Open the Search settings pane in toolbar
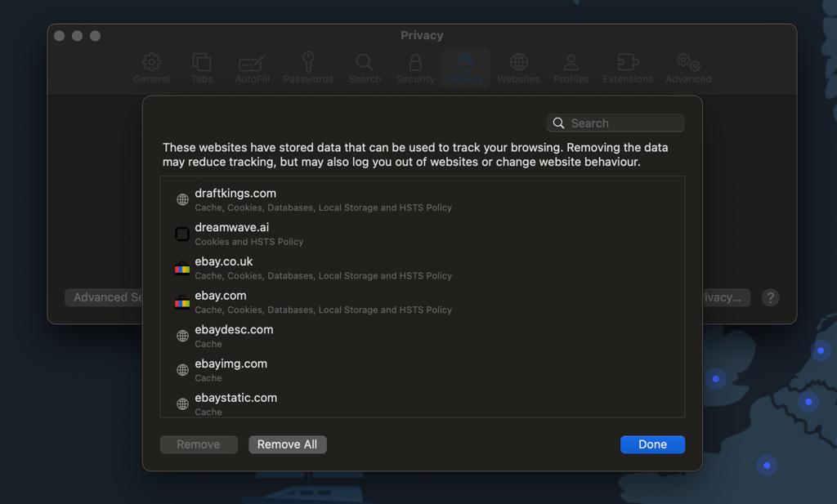 [x=365, y=69]
